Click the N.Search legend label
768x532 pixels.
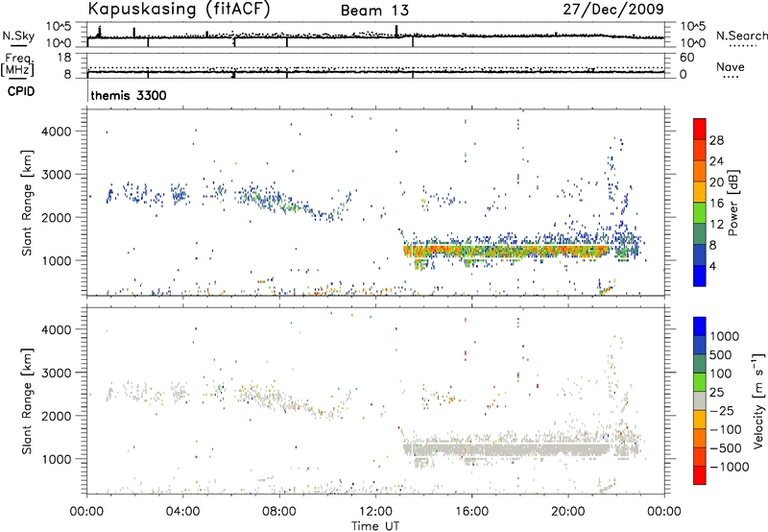tap(741, 36)
